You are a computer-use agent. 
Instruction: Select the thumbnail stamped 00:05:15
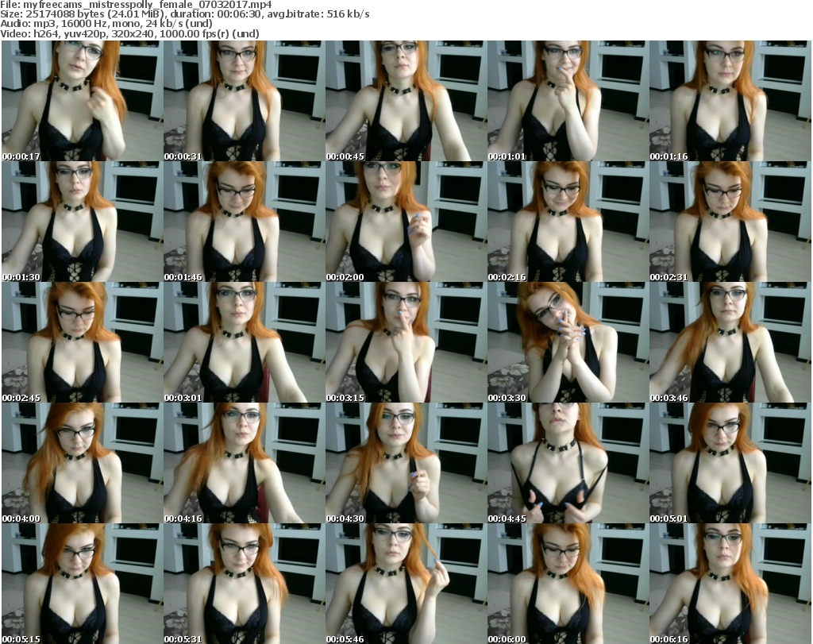click(83, 584)
